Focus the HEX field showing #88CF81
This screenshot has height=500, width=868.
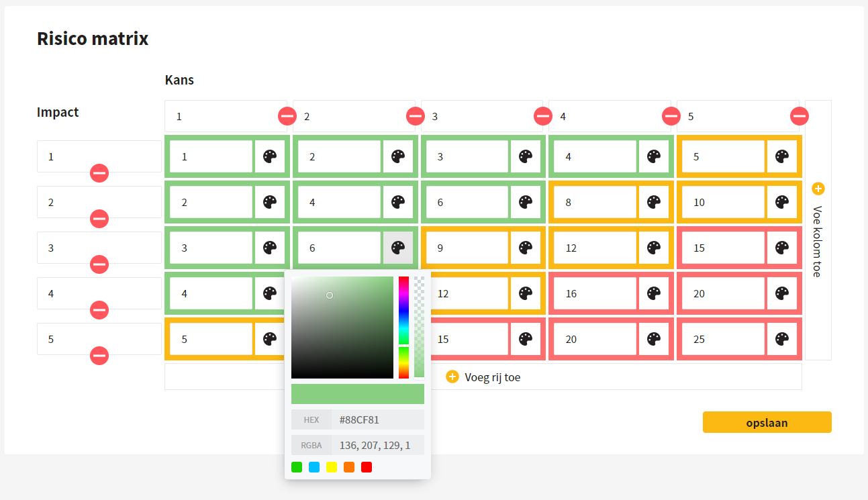[x=378, y=420]
